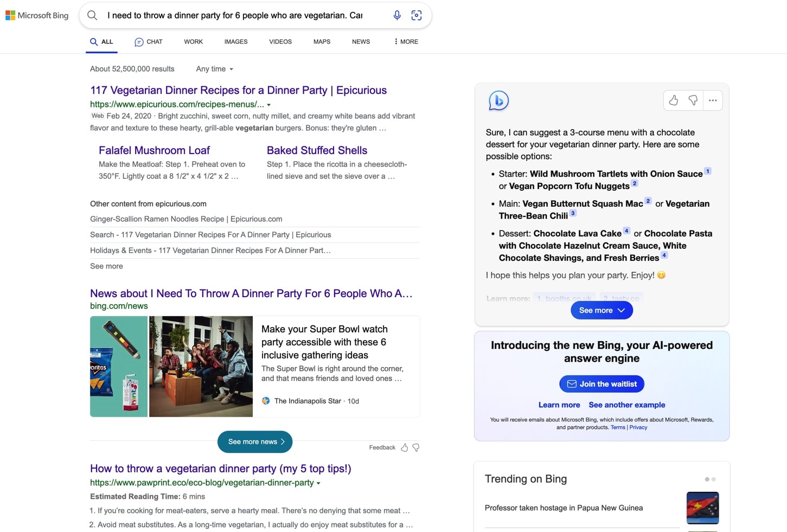This screenshot has width=787, height=532.
Task: Click See more news button
Action: [x=255, y=442]
